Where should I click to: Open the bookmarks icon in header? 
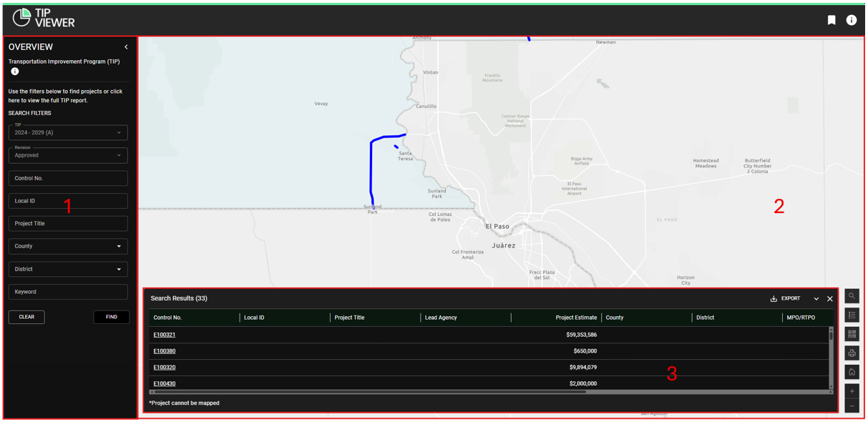[x=832, y=20]
